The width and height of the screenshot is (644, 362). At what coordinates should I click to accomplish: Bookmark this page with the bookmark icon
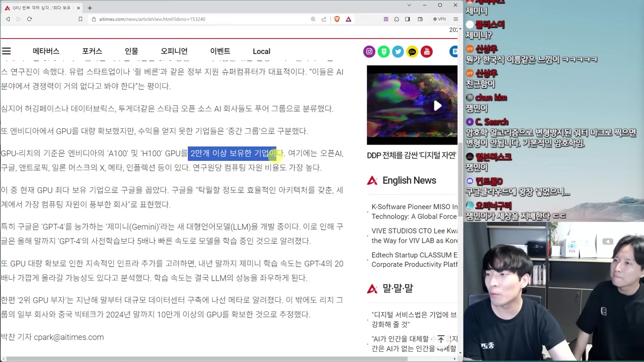80,19
